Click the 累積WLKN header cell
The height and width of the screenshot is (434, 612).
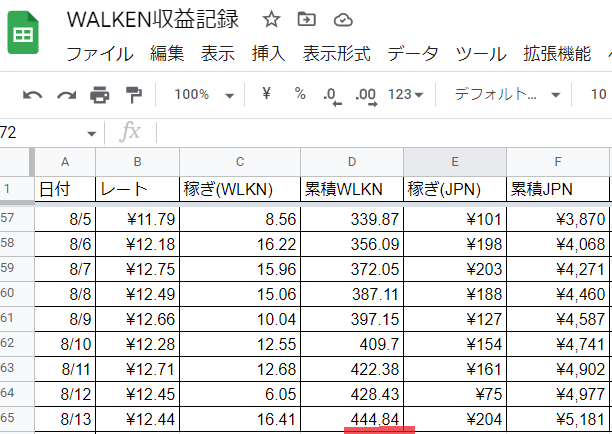pos(352,189)
